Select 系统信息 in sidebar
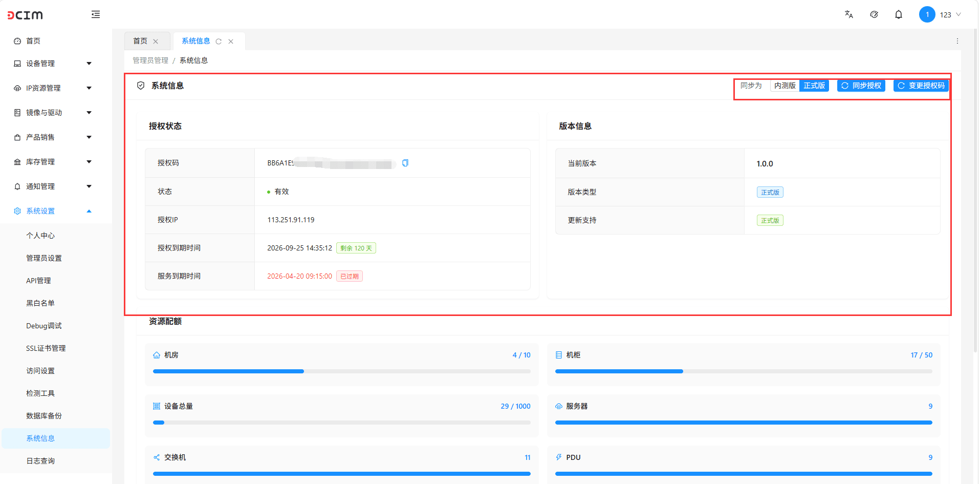Viewport: 980px width, 484px height. coord(56,438)
